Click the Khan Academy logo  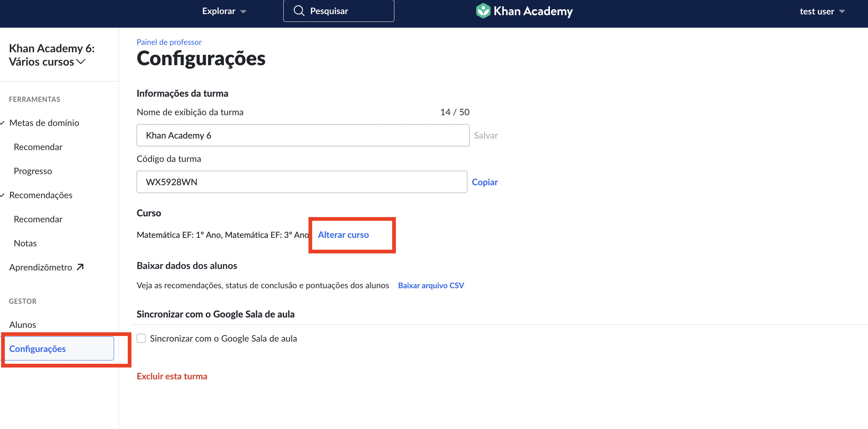(x=524, y=11)
